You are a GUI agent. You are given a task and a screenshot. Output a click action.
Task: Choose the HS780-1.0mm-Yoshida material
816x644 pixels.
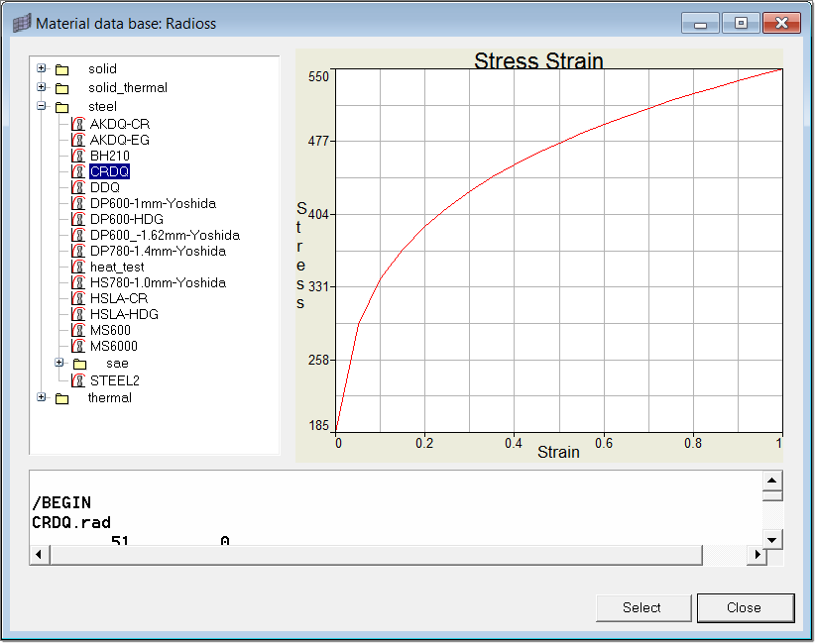(x=158, y=282)
